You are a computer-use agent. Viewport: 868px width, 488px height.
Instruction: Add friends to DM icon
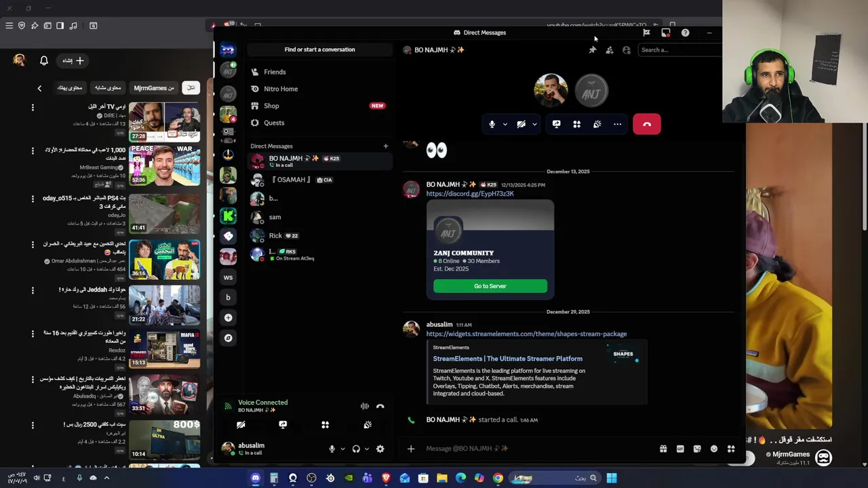(x=610, y=49)
